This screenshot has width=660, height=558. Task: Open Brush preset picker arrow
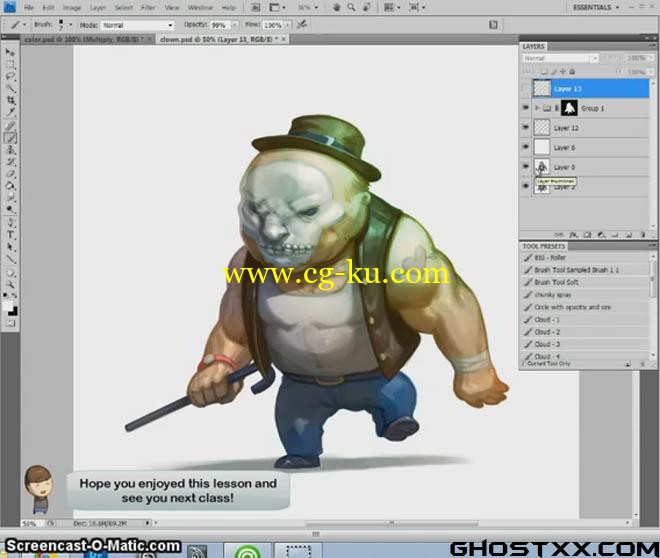70,25
